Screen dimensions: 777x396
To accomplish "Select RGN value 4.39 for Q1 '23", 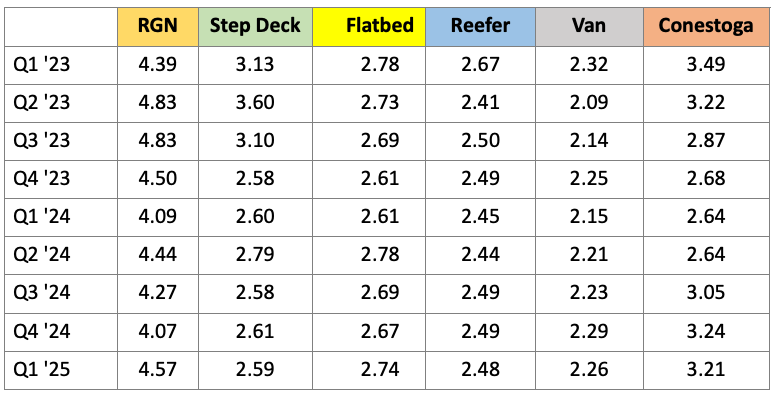I will point(158,64).
